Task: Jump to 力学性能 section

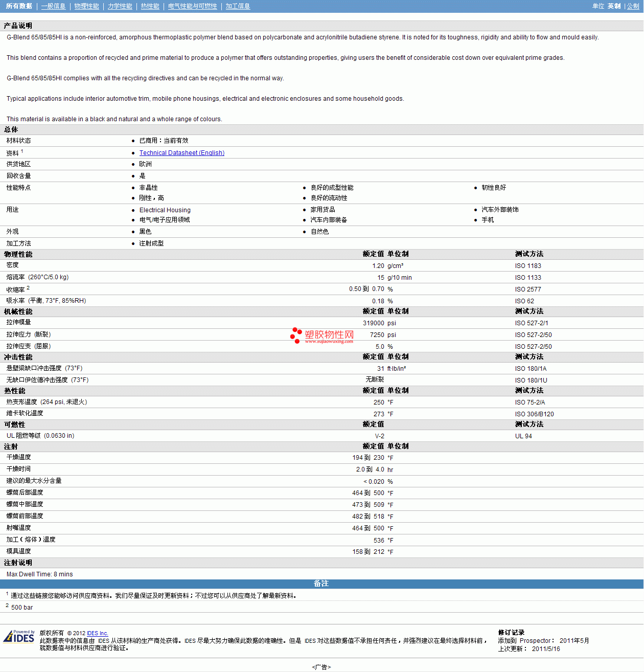Action: tap(120, 6)
